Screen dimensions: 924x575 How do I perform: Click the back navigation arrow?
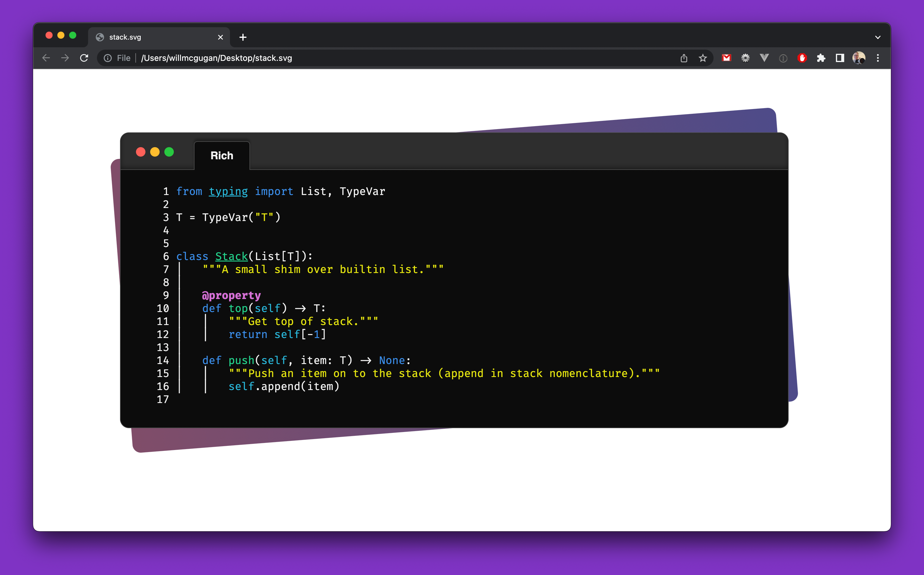[x=46, y=58]
